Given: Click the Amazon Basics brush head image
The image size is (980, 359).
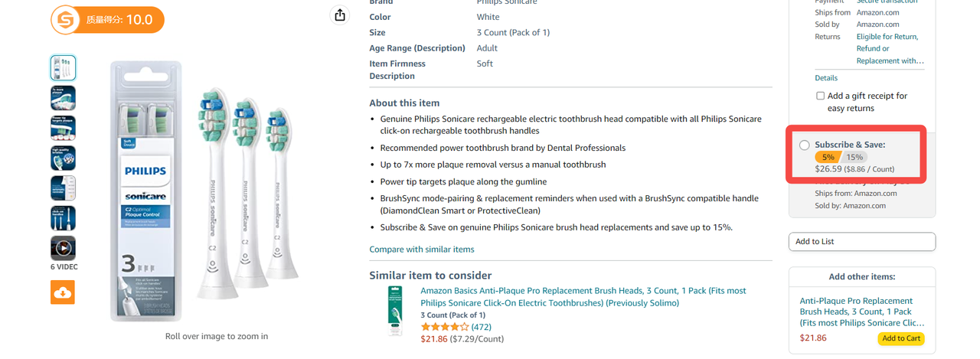Looking at the screenshot, I should pos(395,311).
